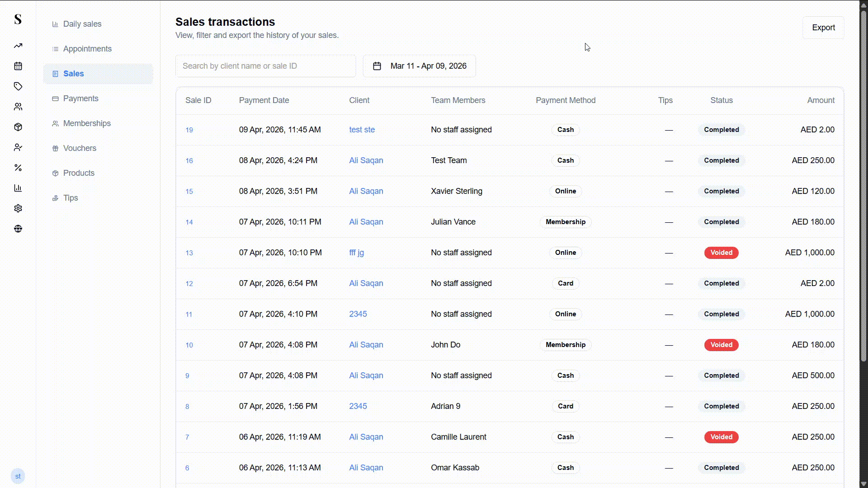868x488 pixels.
Task: Click the Export button
Action: (823, 28)
